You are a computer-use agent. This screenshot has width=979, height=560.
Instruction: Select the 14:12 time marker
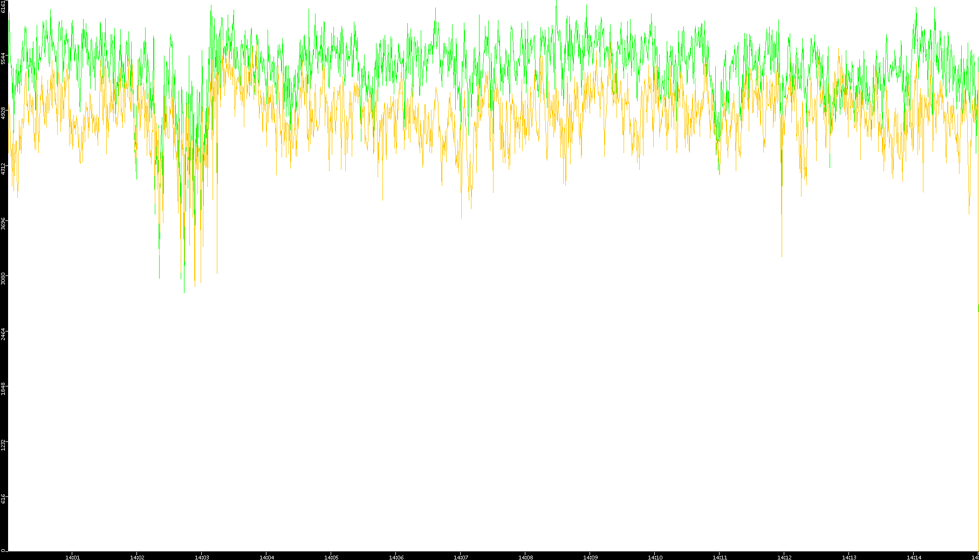[x=784, y=557]
